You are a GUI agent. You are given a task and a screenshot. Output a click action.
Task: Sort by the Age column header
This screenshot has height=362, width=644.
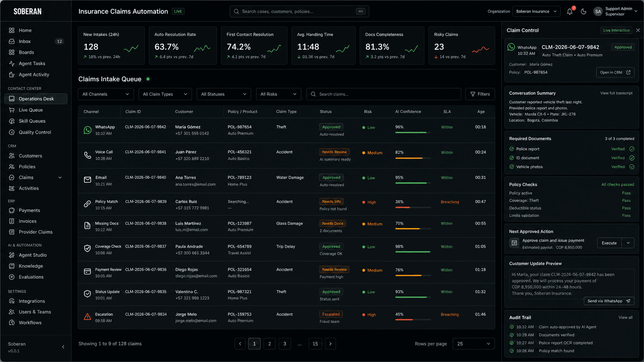(481, 112)
